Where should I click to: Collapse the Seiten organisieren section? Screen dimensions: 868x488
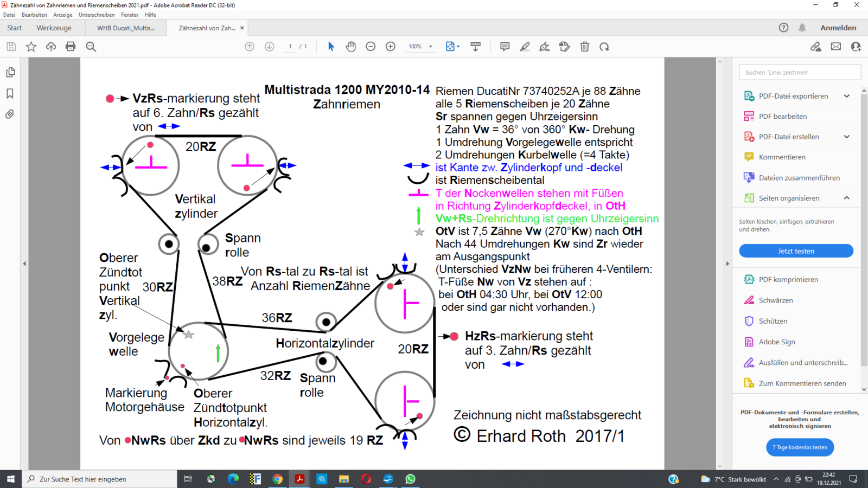(x=846, y=198)
